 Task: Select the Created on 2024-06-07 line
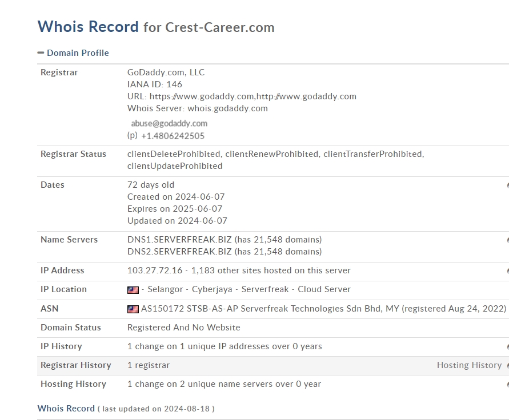[176, 197]
